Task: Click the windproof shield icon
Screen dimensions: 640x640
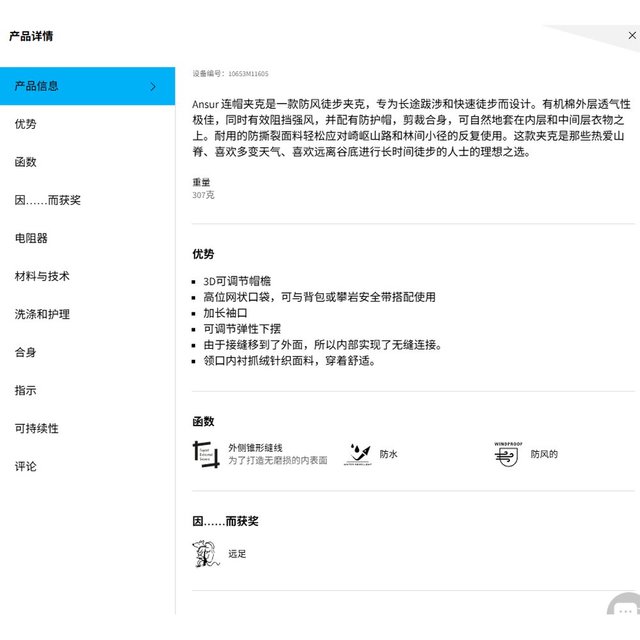Action: click(507, 454)
